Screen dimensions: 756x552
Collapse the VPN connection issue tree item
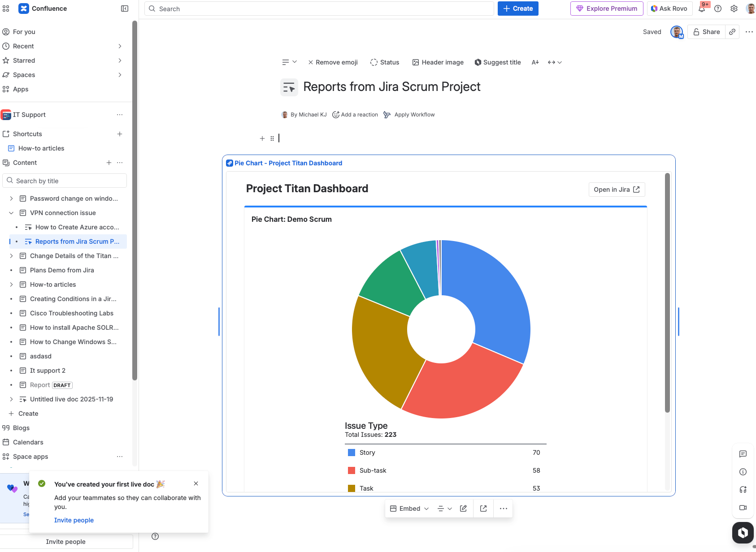[12, 213]
